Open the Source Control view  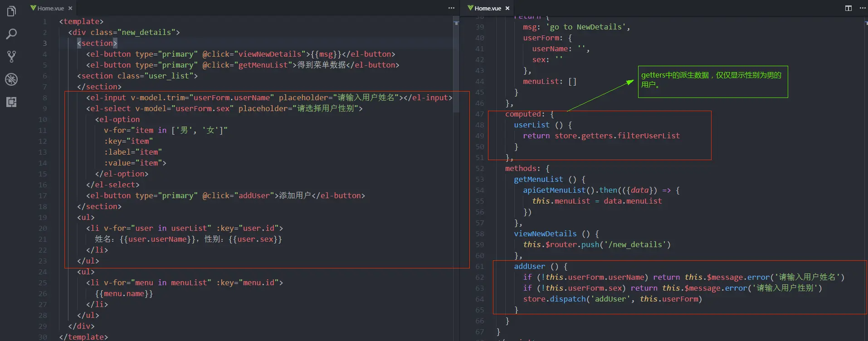tap(11, 57)
